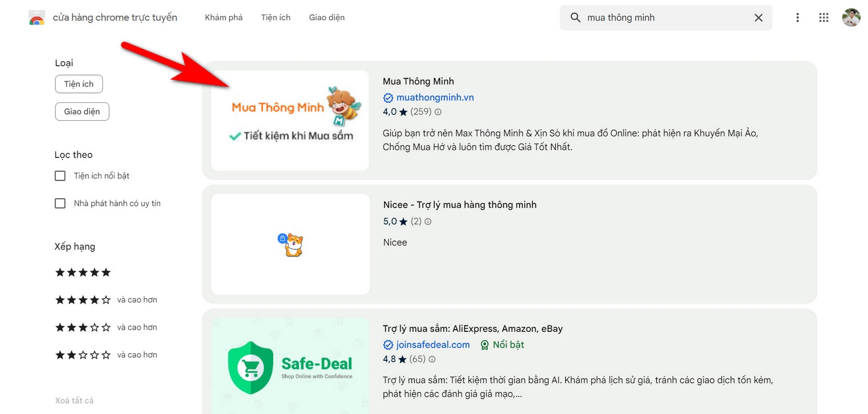Select two stars và cao hơn filter

(x=106, y=355)
